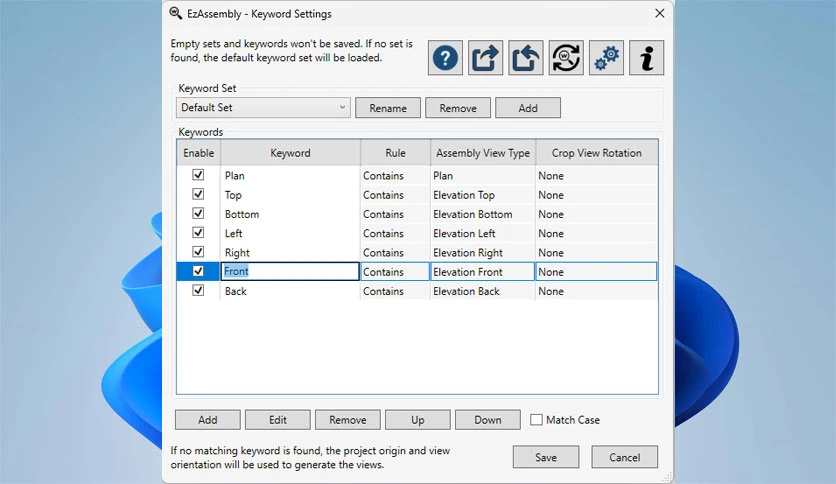Viewport: 836px width, 484px height.
Task: Click the export keyword settings icon
Action: [485, 58]
